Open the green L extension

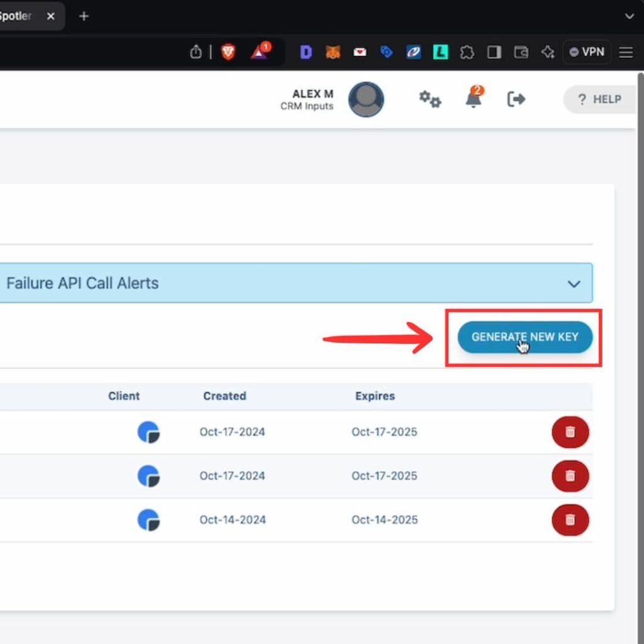[x=441, y=52]
